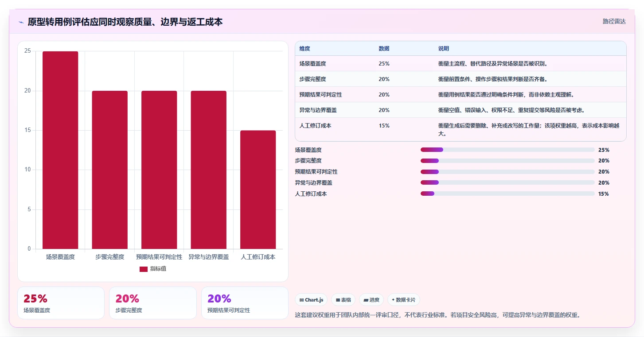Open the 20% 步骤完整度 stat card
Image resolution: width=644 pixels, height=337 pixels.
152,303
